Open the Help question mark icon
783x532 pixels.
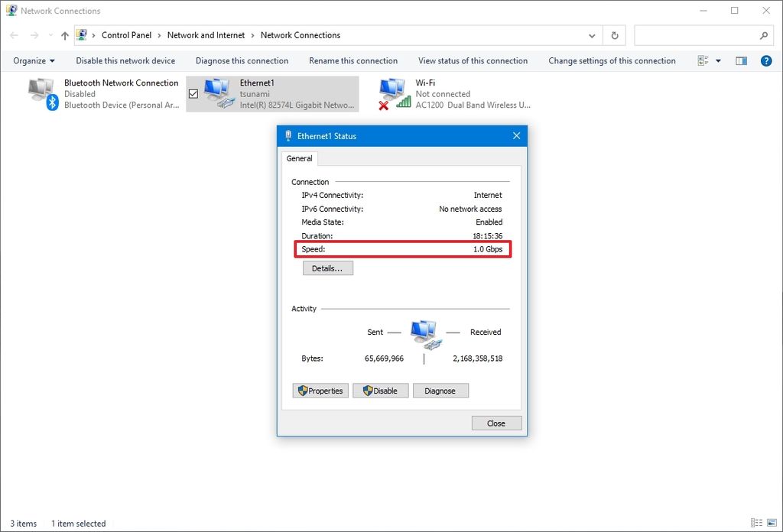tap(766, 60)
